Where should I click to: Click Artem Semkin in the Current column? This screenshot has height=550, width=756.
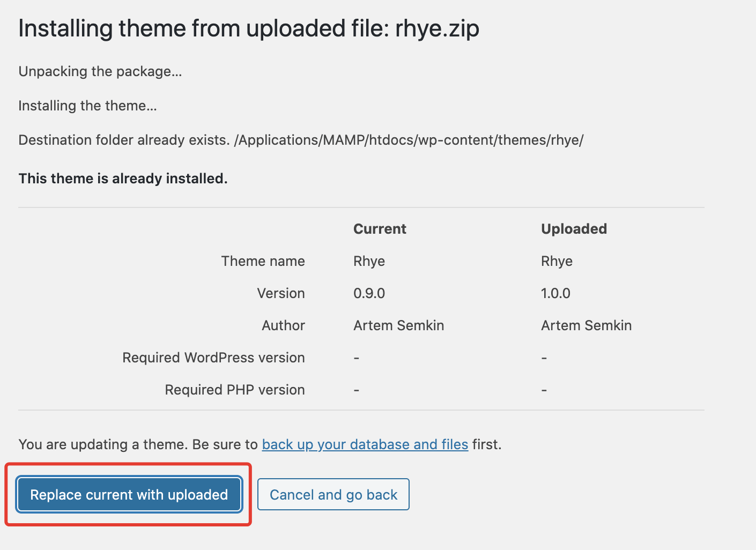pyautogui.click(x=398, y=325)
